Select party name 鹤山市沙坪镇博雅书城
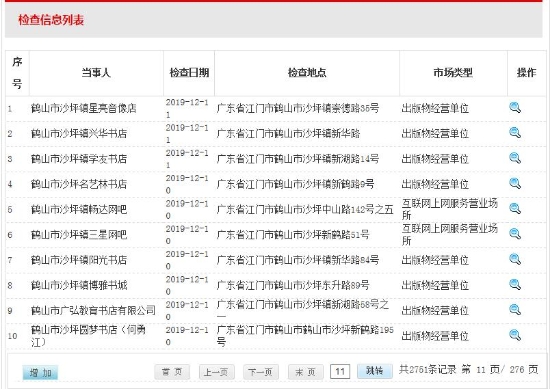 pos(79,285)
